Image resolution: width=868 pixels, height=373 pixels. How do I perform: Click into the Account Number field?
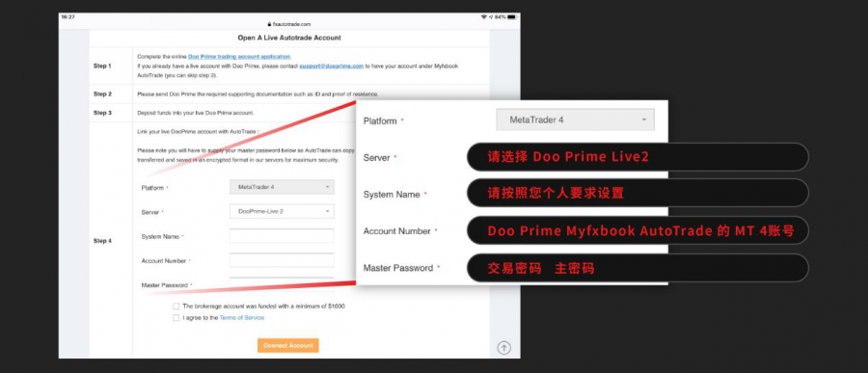(x=282, y=260)
